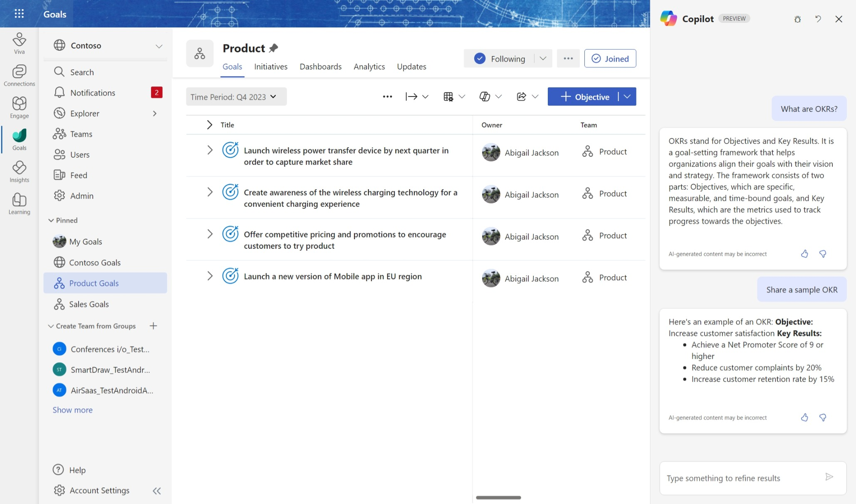Click the Goals navigation icon in sidebar
The width and height of the screenshot is (856, 504).
[19, 139]
